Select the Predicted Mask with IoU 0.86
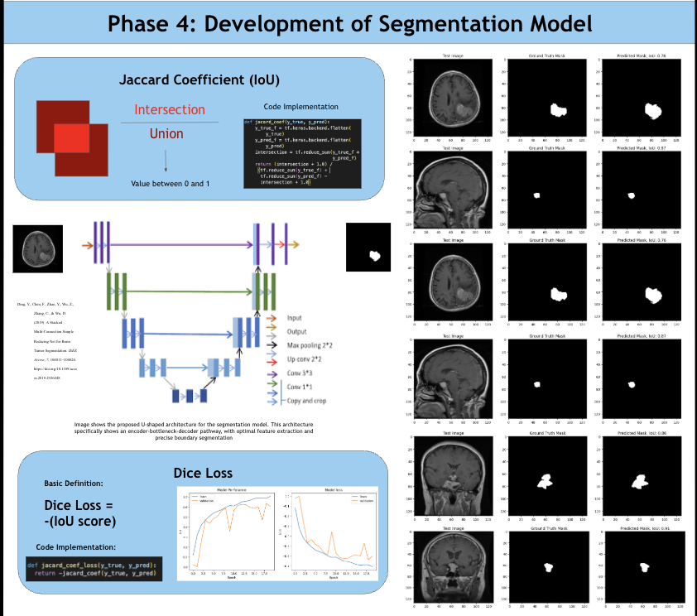The height and width of the screenshot is (616, 697). pos(642,475)
